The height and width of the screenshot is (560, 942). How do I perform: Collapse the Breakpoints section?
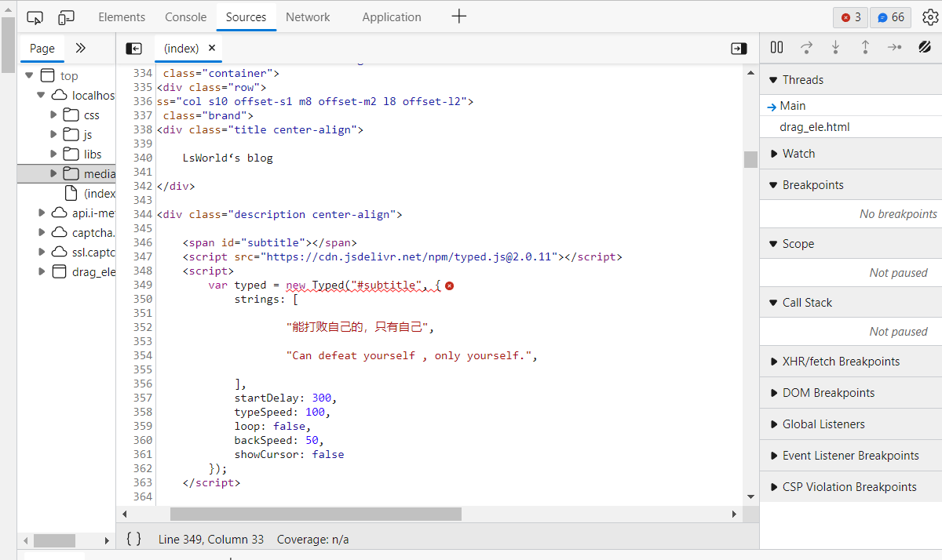[851, 185]
